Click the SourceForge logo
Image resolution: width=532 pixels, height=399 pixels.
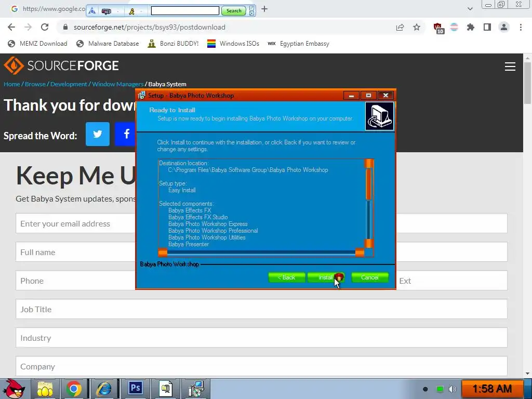[x=61, y=65]
